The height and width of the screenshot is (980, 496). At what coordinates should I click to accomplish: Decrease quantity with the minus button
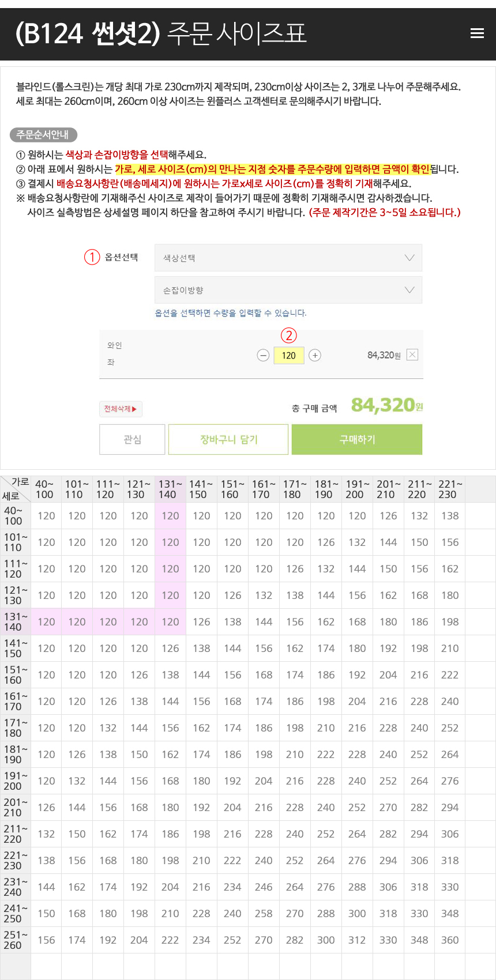(263, 355)
